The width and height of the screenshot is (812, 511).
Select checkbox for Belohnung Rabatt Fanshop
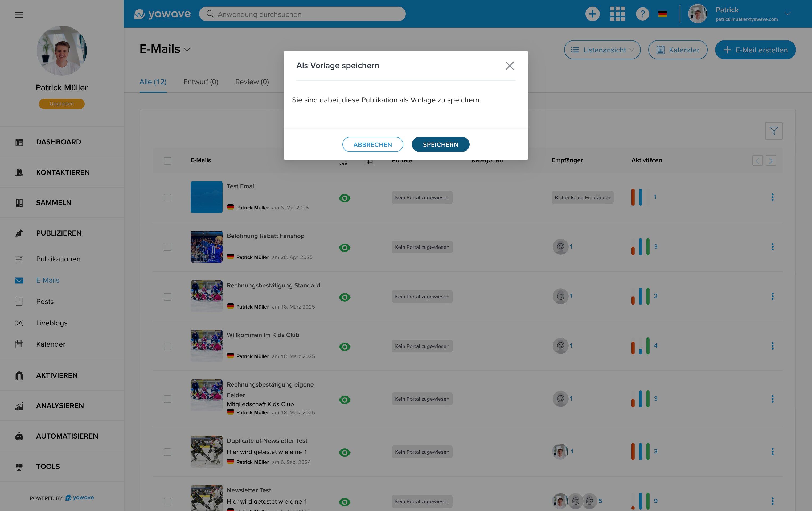pyautogui.click(x=167, y=247)
